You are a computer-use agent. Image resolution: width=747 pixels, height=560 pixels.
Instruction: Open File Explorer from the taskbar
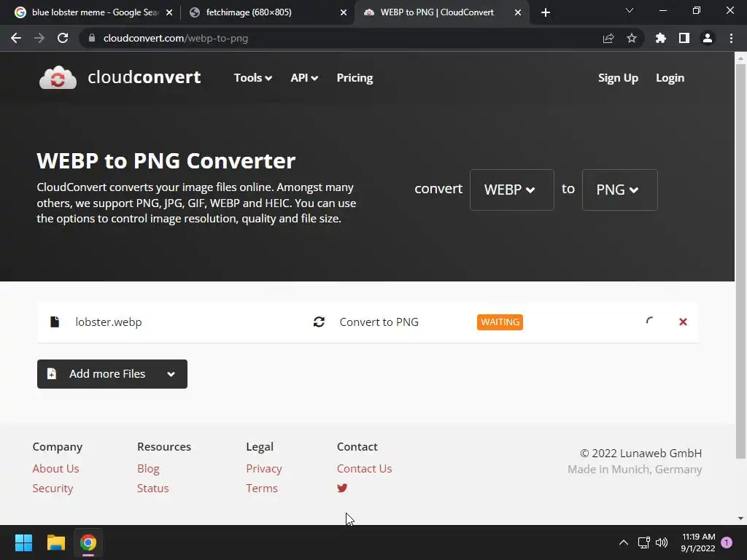click(55, 542)
